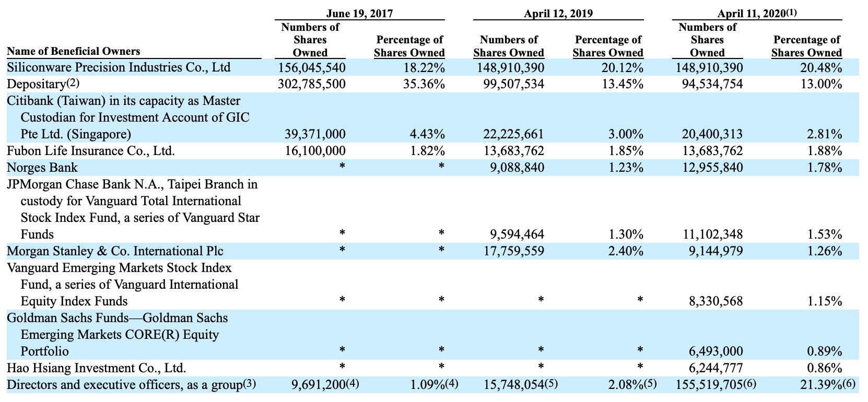The image size is (868, 402).
Task: Click the Depositary row label
Action: pos(43,84)
